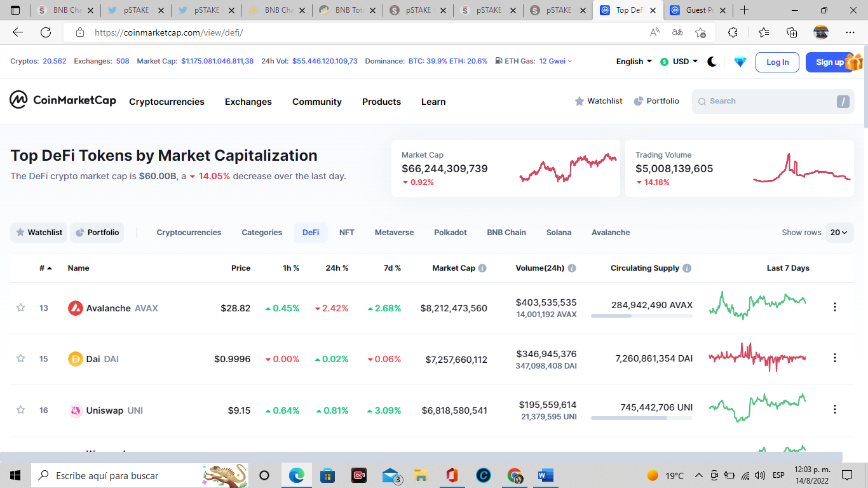The image size is (868, 488).
Task: Open the Windows notification center icon
Action: (847, 475)
